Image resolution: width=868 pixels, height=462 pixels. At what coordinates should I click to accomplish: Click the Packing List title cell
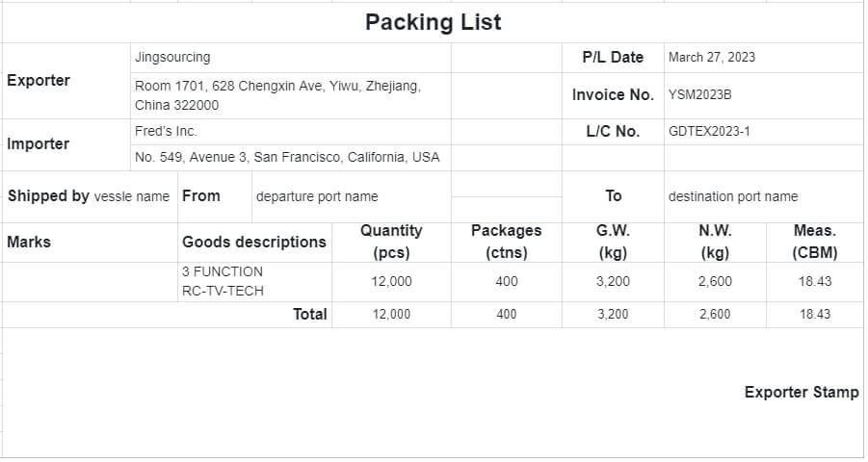tap(433, 22)
